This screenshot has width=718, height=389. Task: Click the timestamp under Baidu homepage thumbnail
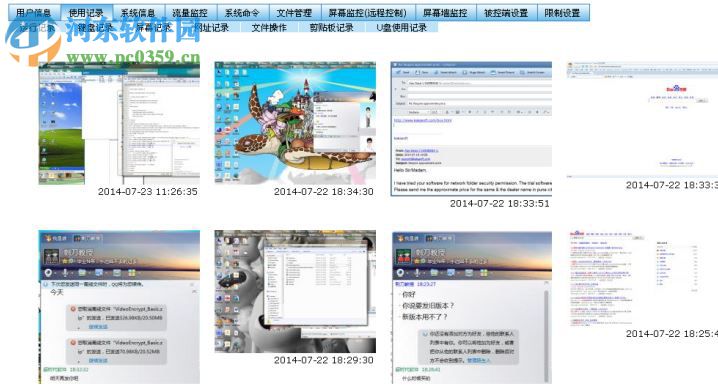pyautogui.click(x=671, y=185)
